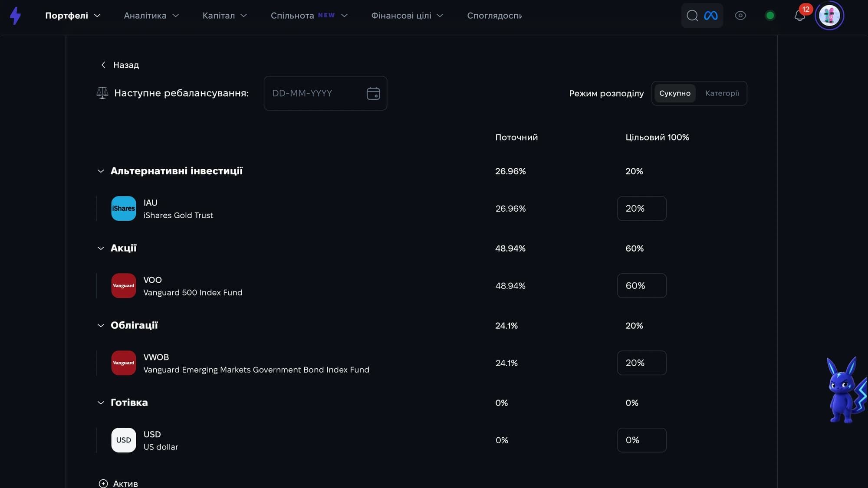Viewport: 868px width, 488px height.
Task: Click the Vanguard VWOB logo
Action: [x=124, y=363]
